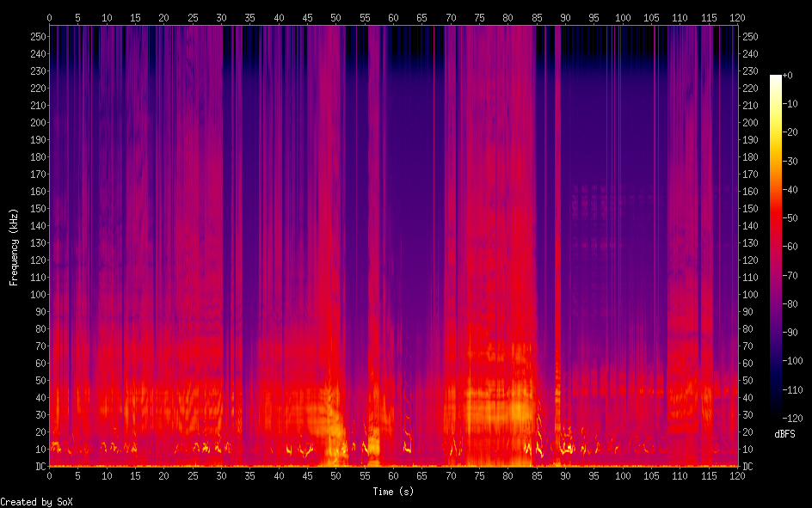Click the dBFS color scale bar
Viewport: 812px width, 508px height.
tap(776, 247)
